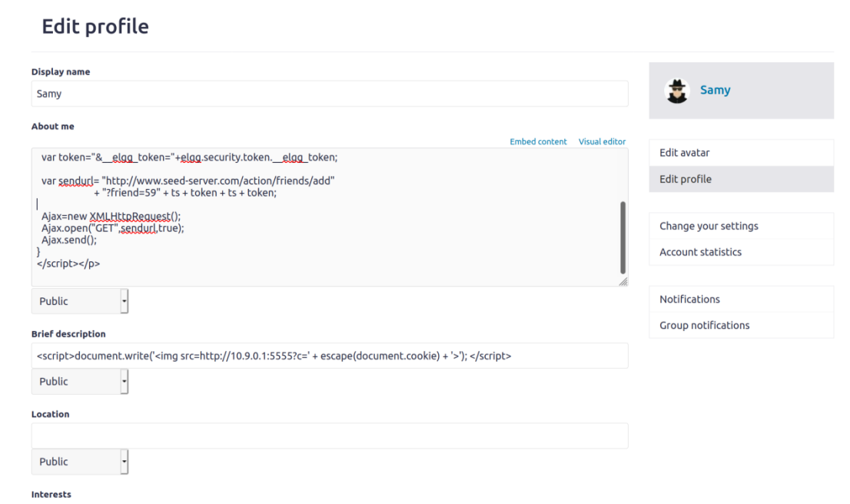Open Notifications in sidebar
The height and width of the screenshot is (504, 850).
pos(741,299)
